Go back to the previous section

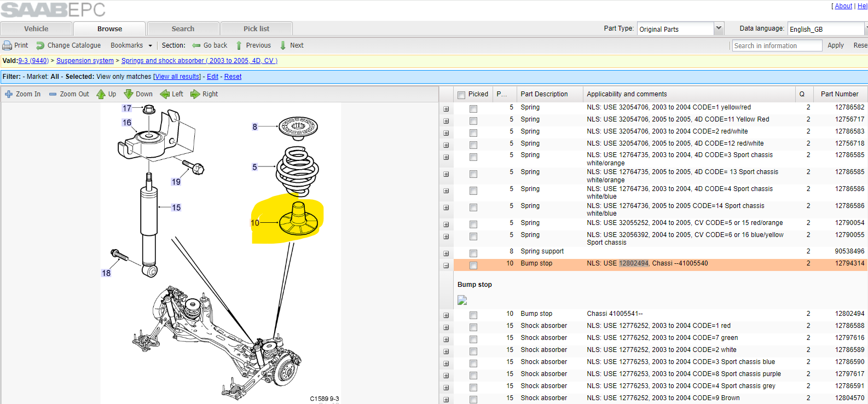210,45
